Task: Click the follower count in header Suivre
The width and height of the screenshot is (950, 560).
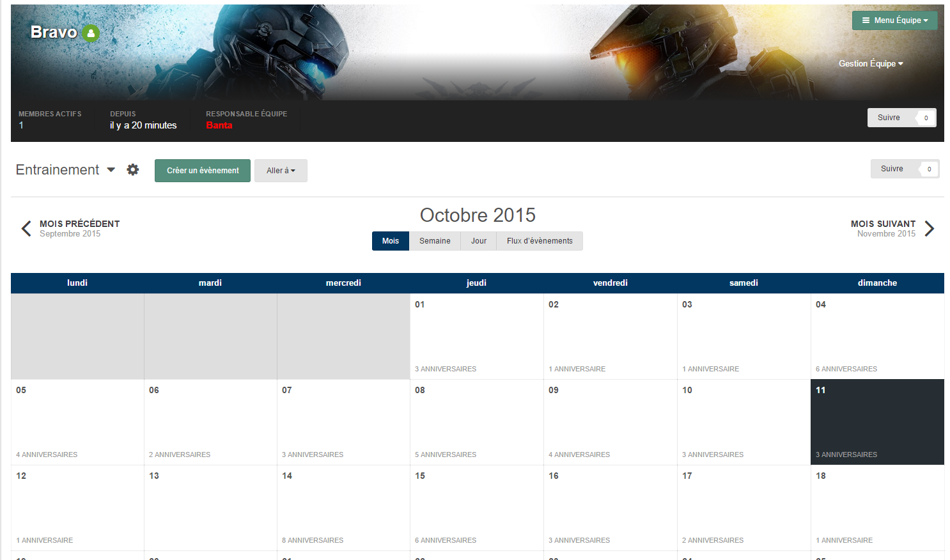Action: coord(926,118)
